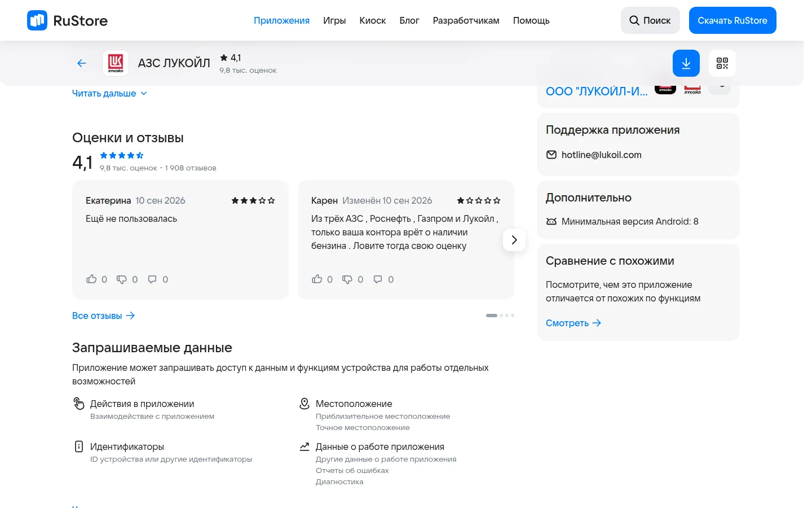Click the Android icon next to minimum version

click(551, 221)
